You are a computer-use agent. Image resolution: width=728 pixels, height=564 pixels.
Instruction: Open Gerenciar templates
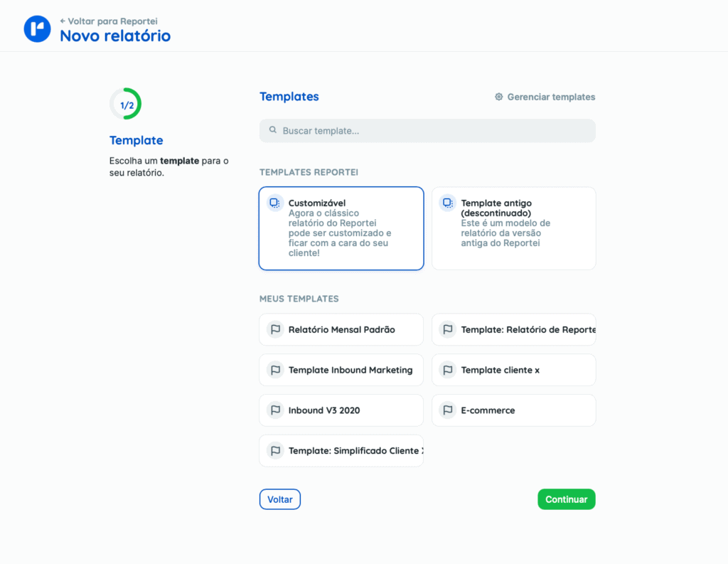(545, 97)
